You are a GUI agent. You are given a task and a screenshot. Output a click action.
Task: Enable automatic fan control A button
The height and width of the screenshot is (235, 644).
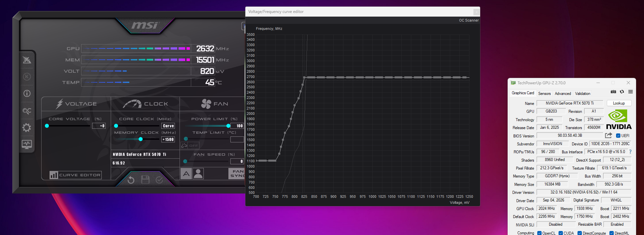click(186, 174)
